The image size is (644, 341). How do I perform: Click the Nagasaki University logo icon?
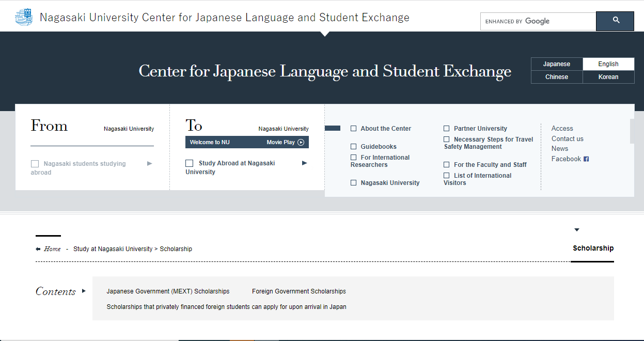[24, 18]
